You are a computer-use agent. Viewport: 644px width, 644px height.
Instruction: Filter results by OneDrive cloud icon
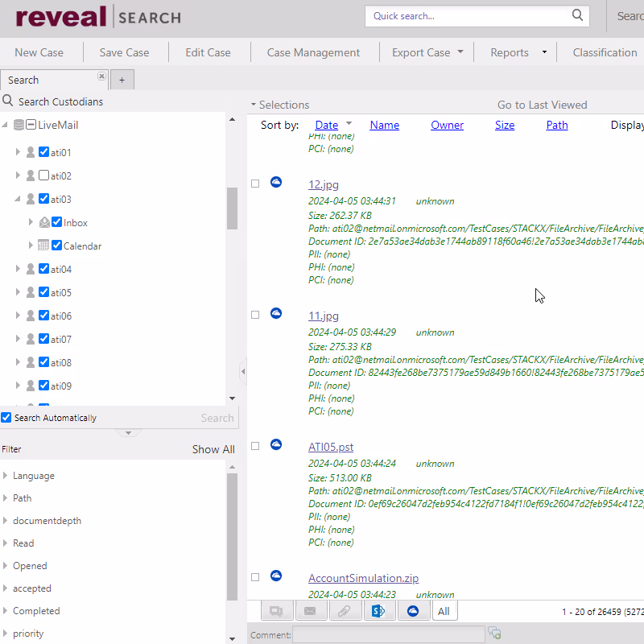pyautogui.click(x=413, y=611)
